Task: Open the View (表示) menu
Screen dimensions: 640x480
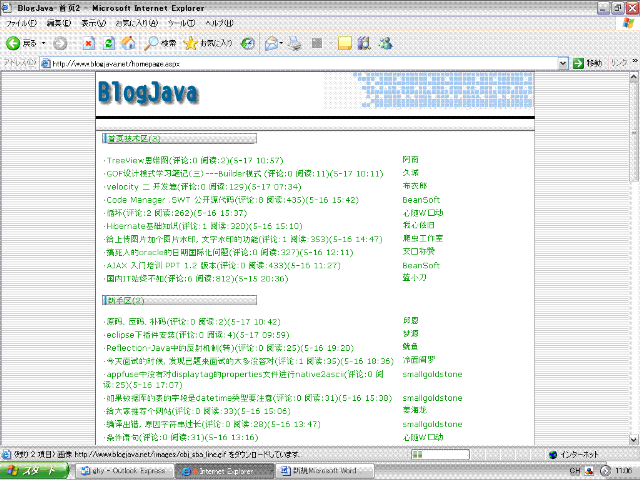Action: coord(93,23)
